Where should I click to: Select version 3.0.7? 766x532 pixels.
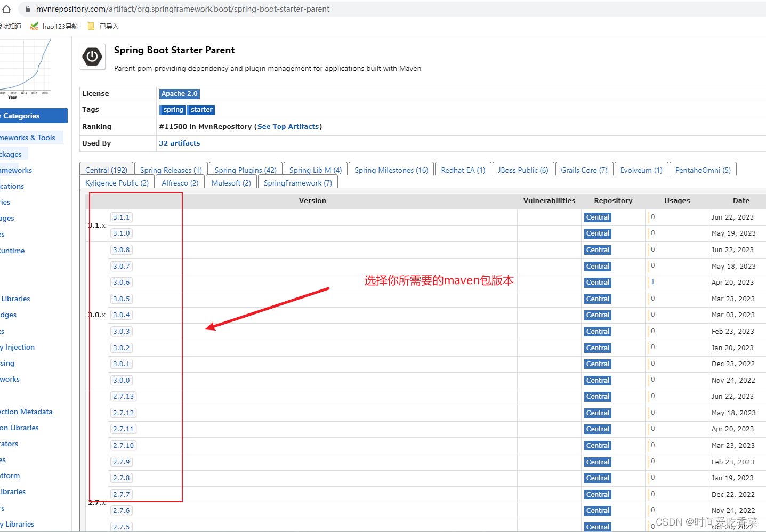[122, 267]
